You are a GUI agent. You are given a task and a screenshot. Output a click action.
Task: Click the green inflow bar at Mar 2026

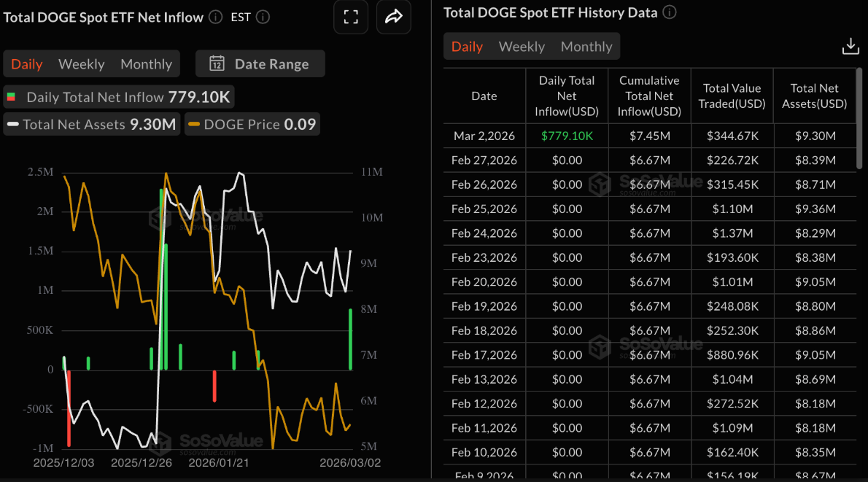(350, 339)
